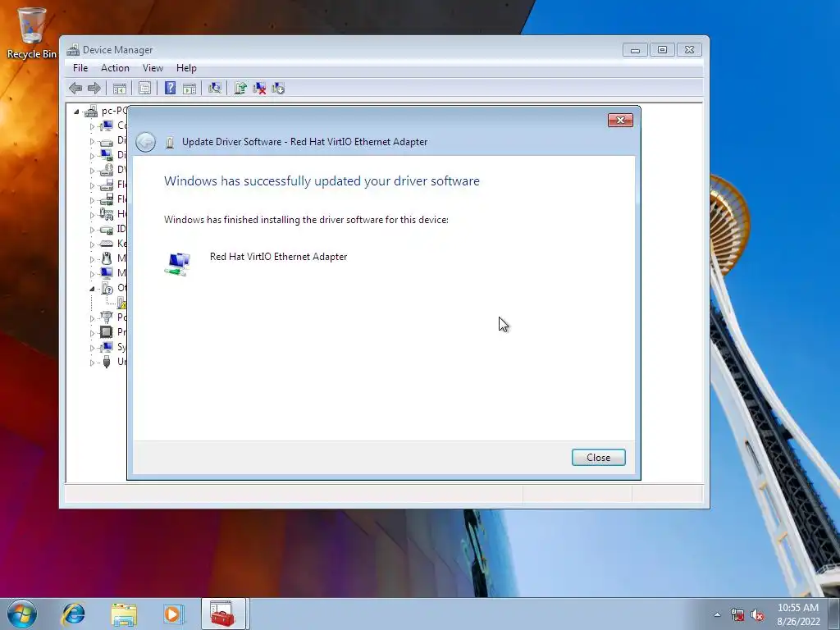Click the Update Driver Software toolbar icon
The image size is (840, 630).
point(240,89)
